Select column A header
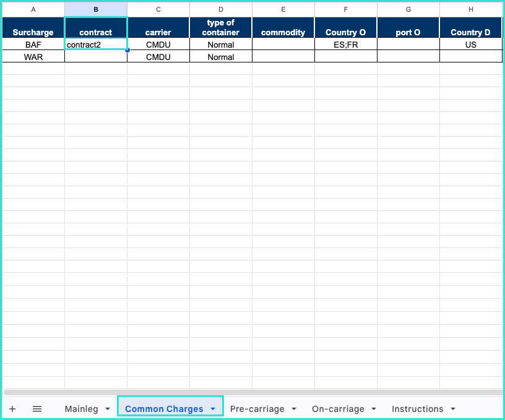This screenshot has height=420, width=505. (33, 9)
